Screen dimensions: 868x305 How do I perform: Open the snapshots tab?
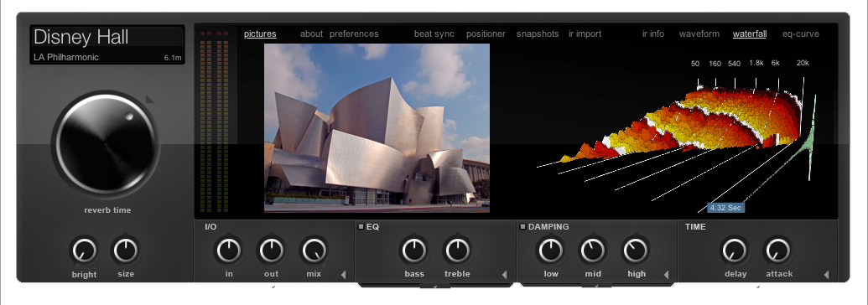pyautogui.click(x=538, y=34)
